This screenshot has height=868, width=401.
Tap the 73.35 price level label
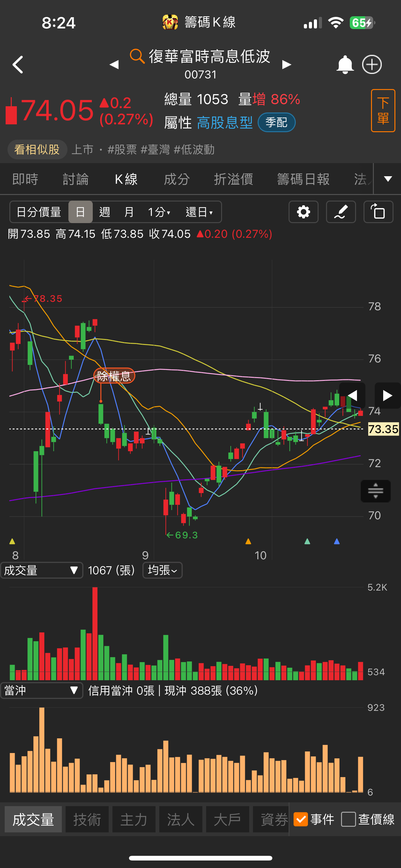pyautogui.click(x=383, y=429)
